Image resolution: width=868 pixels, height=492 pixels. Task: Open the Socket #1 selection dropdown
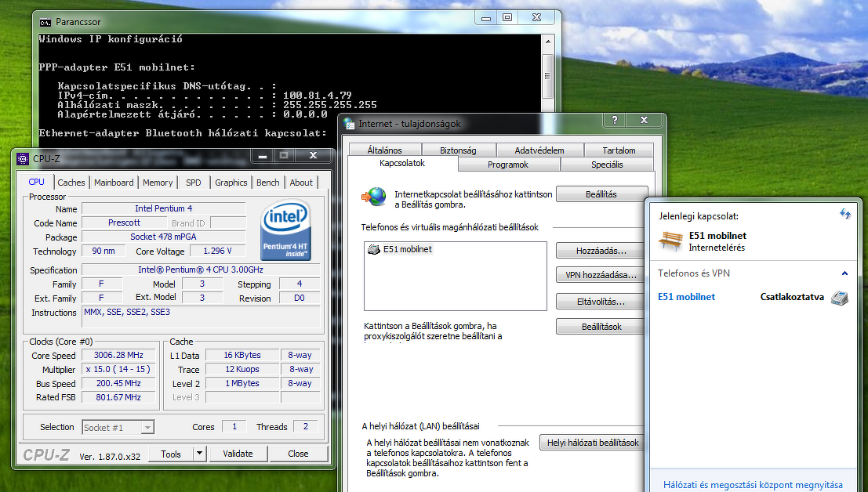(147, 427)
